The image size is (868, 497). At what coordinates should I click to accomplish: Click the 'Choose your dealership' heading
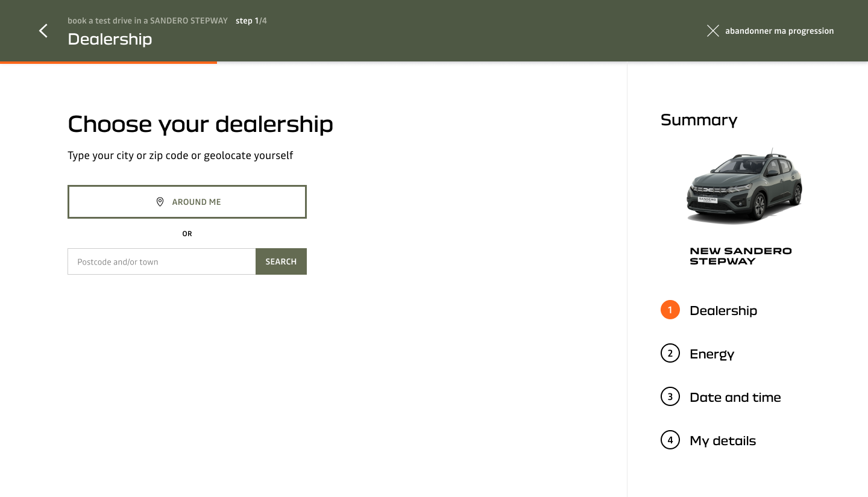[x=200, y=124]
